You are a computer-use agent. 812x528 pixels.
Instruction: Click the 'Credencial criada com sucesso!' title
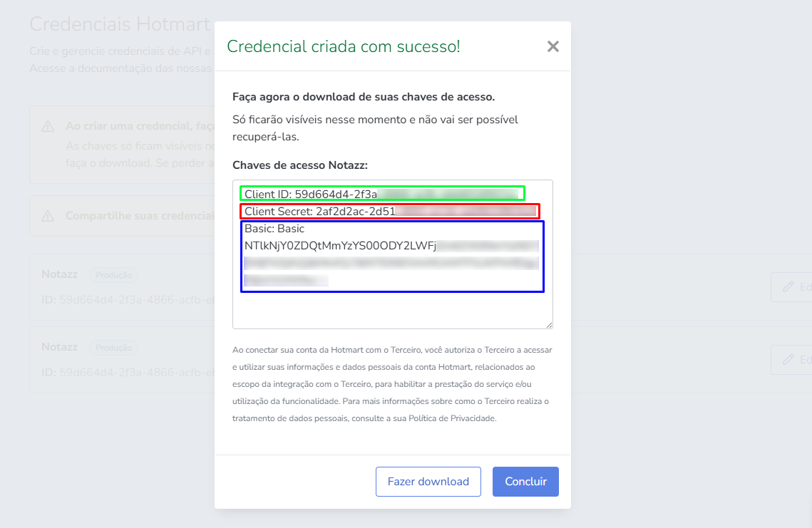coord(343,47)
